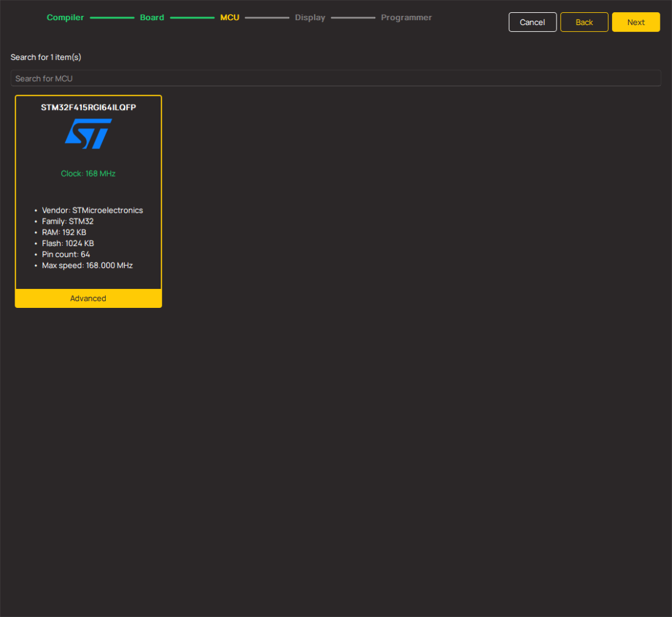This screenshot has height=617, width=672.
Task: Click the 'Search for 1 item(s)' label
Action: tap(46, 57)
